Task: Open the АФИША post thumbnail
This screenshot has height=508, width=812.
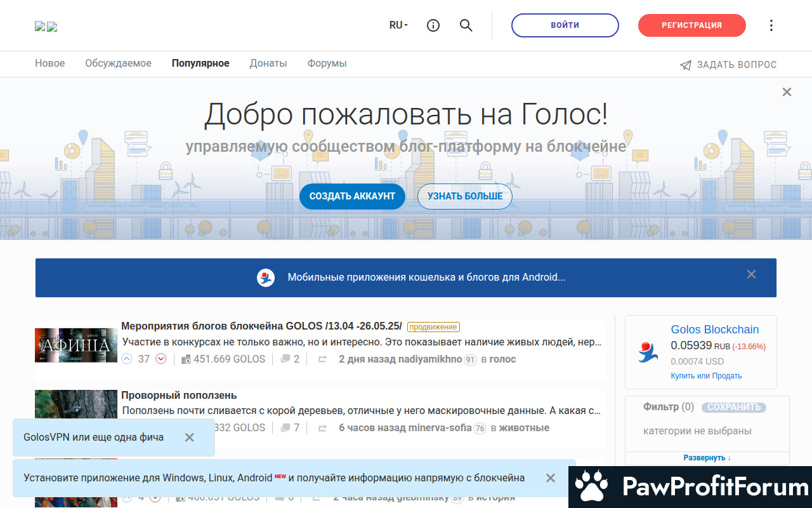Action: pos(76,345)
